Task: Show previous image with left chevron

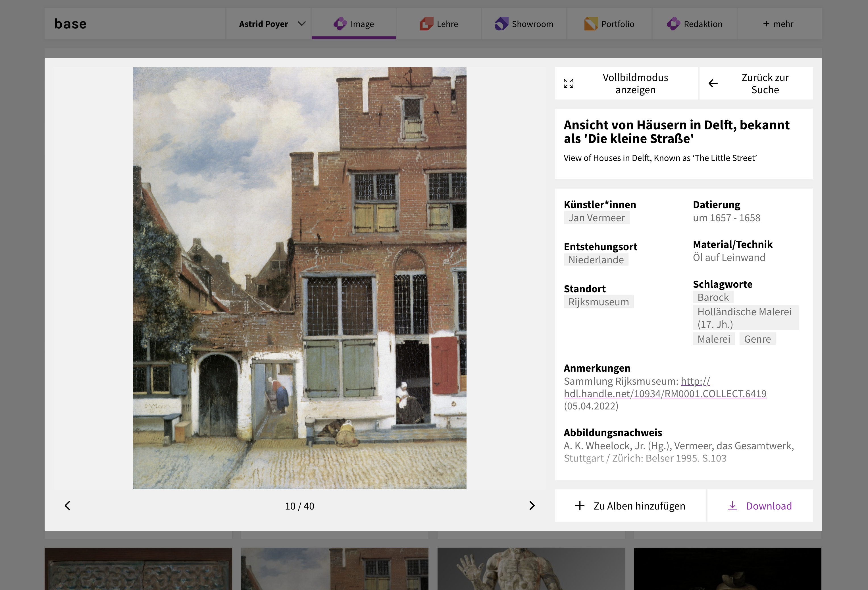Action: tap(68, 506)
